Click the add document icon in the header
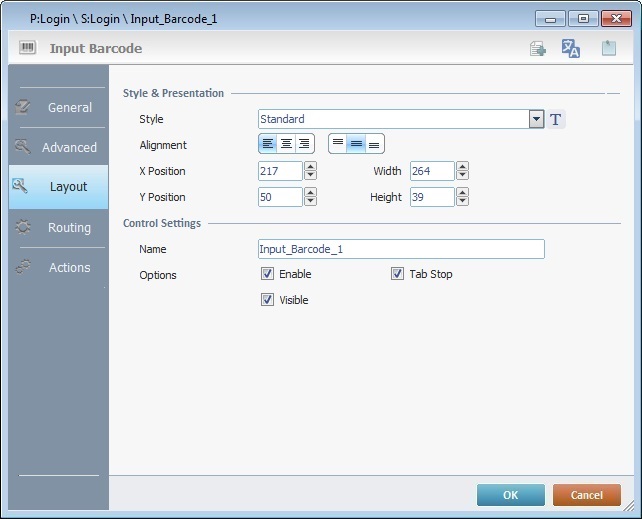Image resolution: width=642 pixels, height=519 pixels. pyautogui.click(x=538, y=49)
